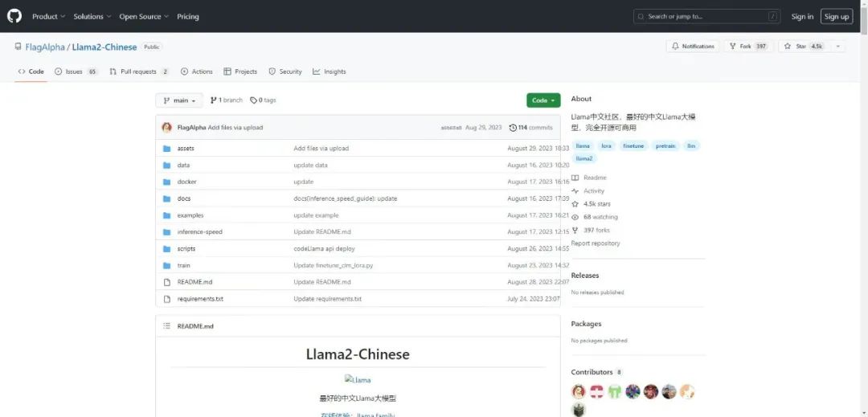View the 114 commits history
The width and height of the screenshot is (868, 417).
click(x=530, y=127)
